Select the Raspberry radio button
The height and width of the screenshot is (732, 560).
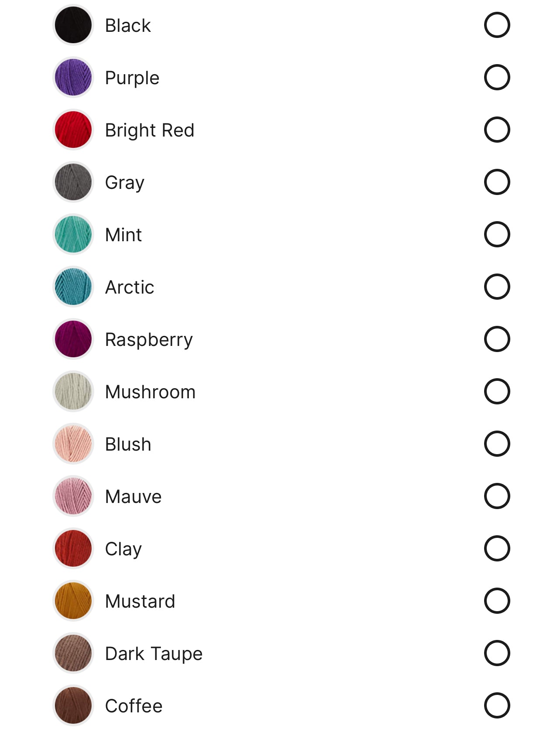click(x=497, y=339)
